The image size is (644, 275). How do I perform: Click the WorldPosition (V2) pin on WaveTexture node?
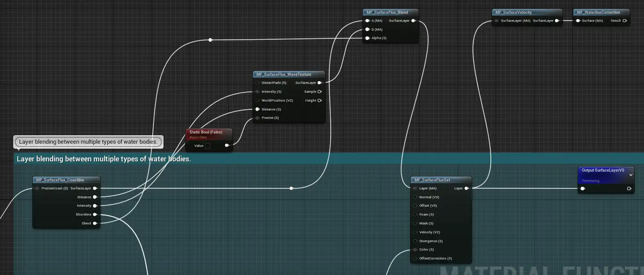258,100
